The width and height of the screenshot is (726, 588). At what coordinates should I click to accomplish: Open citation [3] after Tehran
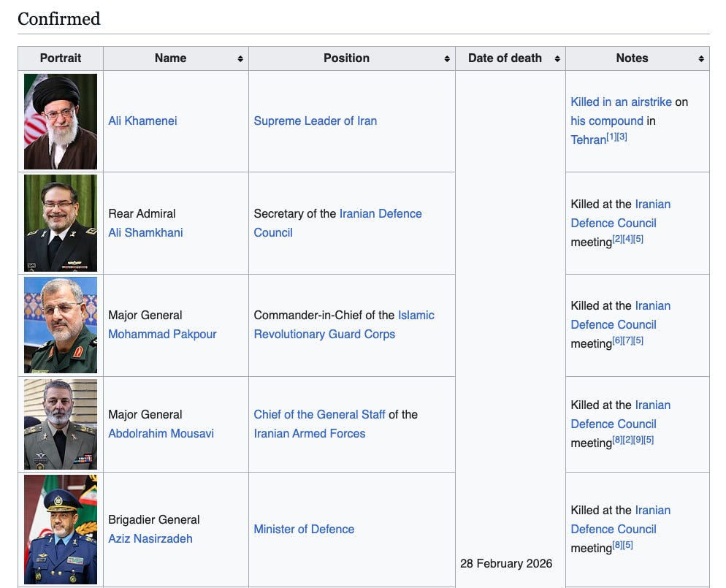pos(622,137)
